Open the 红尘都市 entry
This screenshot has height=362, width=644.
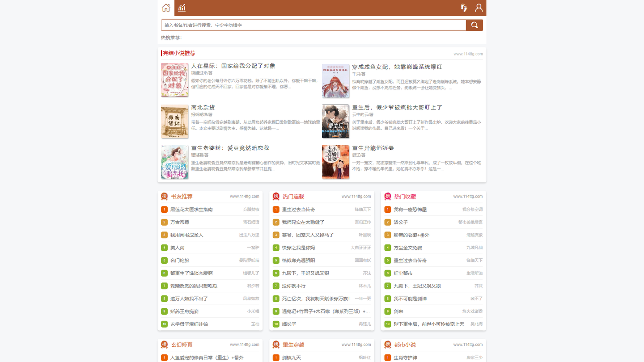403,273
